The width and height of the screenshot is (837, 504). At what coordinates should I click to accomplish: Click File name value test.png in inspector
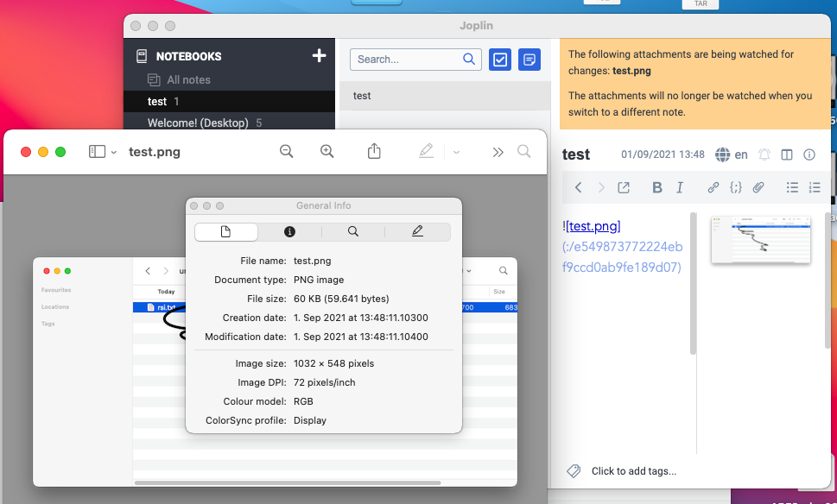[x=313, y=261]
